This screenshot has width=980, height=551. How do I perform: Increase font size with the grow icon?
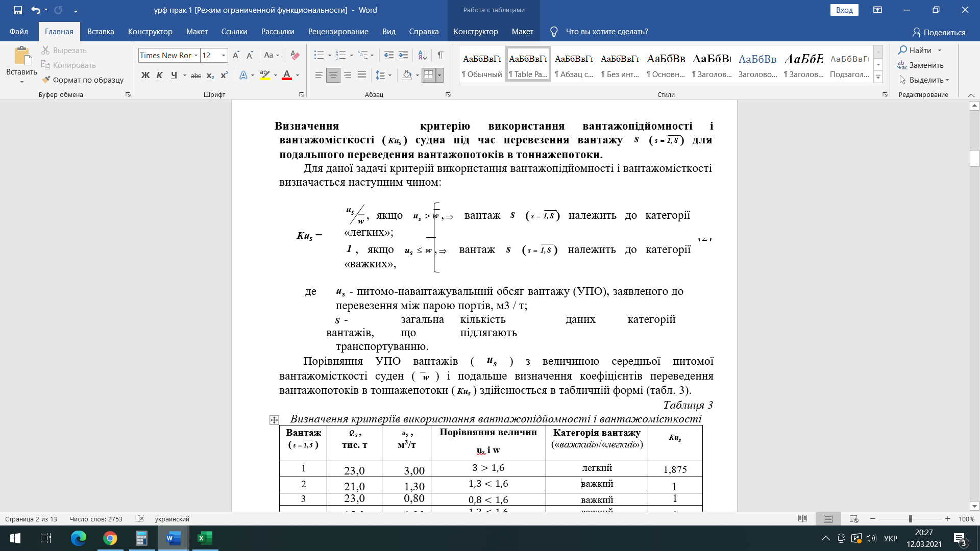[x=236, y=55]
